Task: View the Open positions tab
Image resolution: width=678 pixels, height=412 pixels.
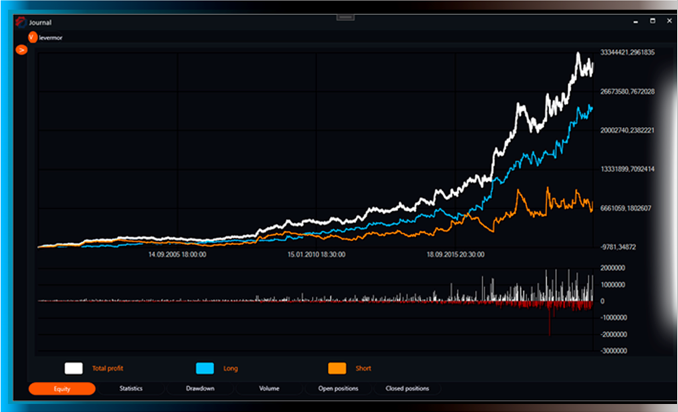Action: click(338, 389)
